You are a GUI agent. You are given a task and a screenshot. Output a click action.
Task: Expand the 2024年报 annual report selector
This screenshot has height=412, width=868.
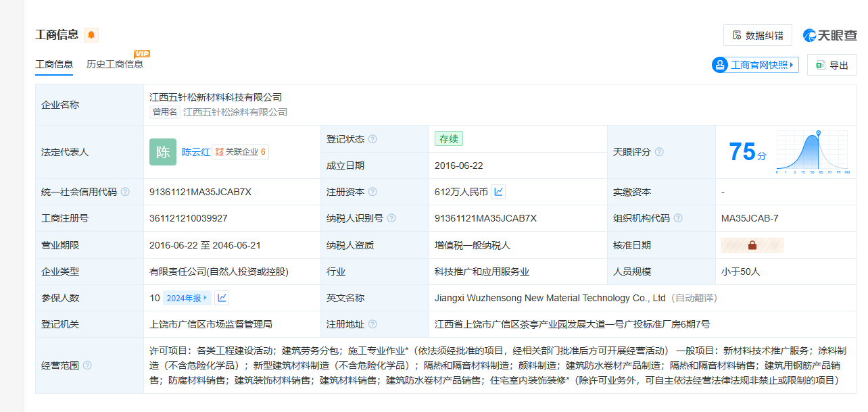click(187, 298)
